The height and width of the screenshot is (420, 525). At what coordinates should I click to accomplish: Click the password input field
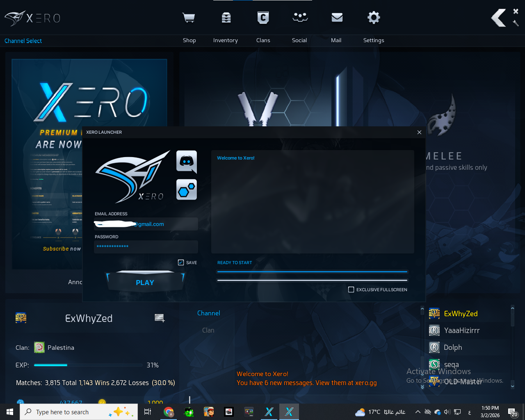[x=146, y=247]
